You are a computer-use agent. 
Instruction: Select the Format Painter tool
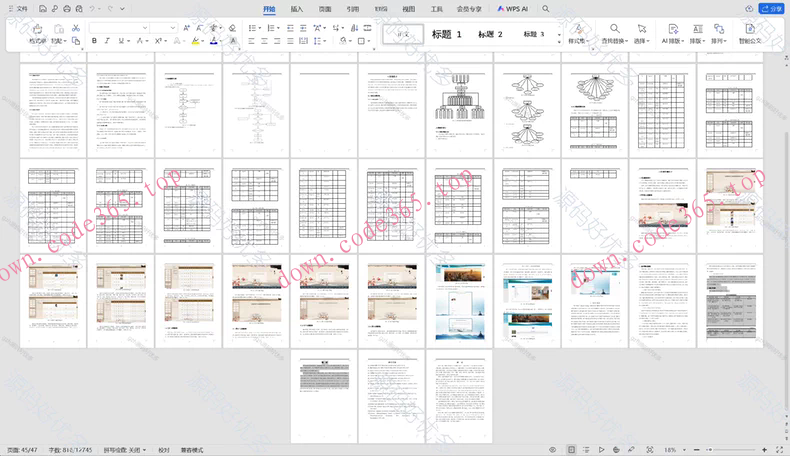click(x=37, y=33)
